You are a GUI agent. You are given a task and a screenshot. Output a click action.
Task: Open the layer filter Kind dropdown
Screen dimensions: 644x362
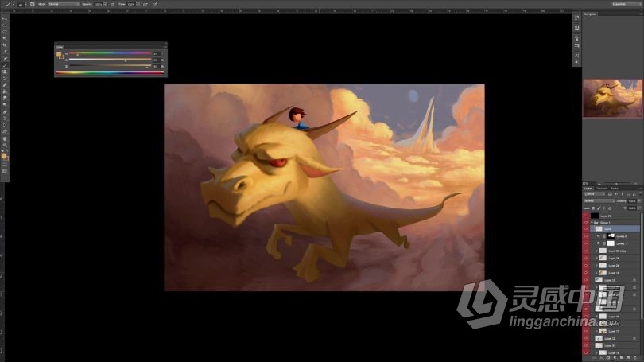point(594,194)
